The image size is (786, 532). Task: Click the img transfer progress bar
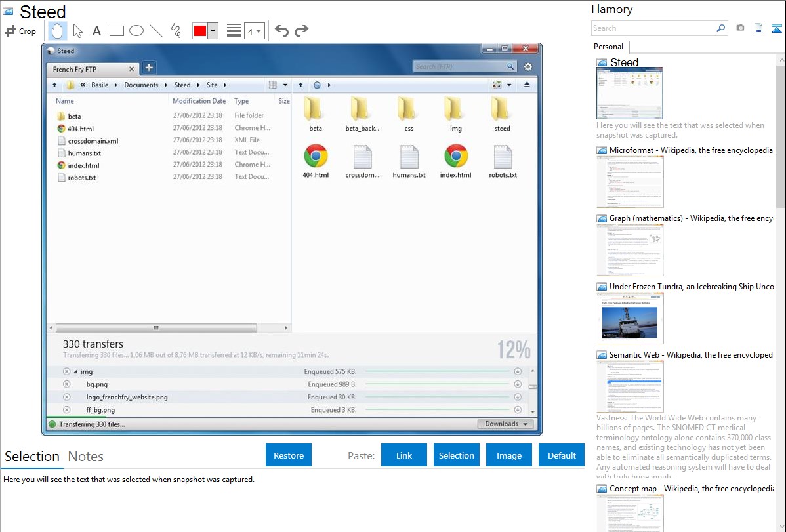(x=437, y=371)
